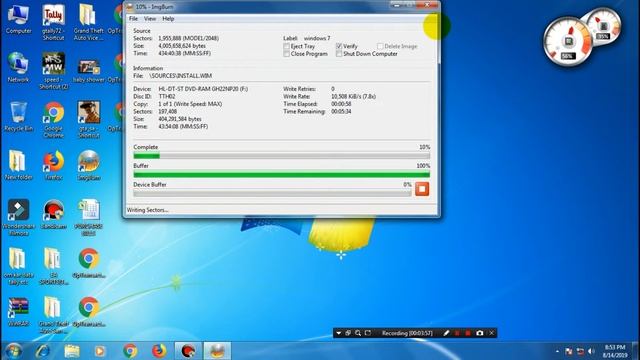The image size is (640, 360).
Task: Select the New folder desktop icon
Action: pos(18,166)
